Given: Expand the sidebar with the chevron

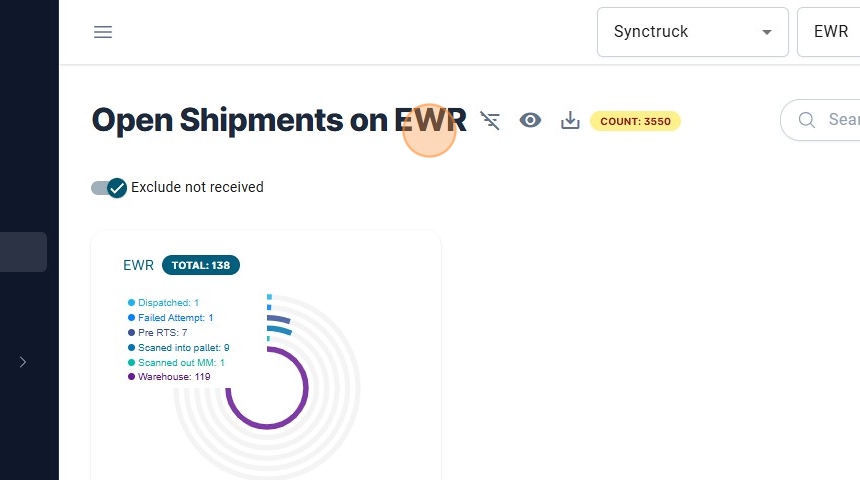Looking at the screenshot, I should click(23, 362).
